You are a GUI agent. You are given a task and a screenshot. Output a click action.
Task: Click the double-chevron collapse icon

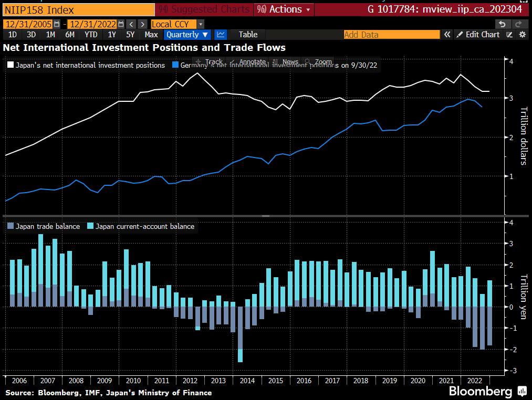pyautogui.click(x=447, y=35)
